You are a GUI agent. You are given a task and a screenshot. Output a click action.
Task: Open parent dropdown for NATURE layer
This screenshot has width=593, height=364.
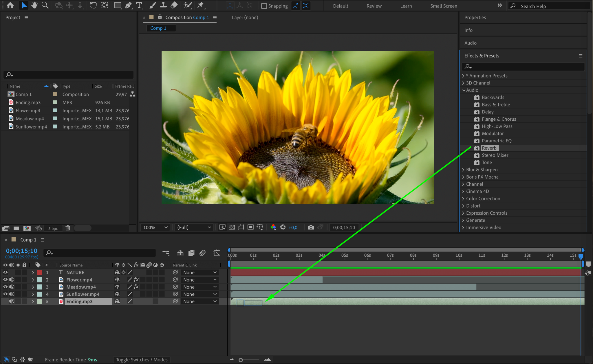pyautogui.click(x=200, y=272)
